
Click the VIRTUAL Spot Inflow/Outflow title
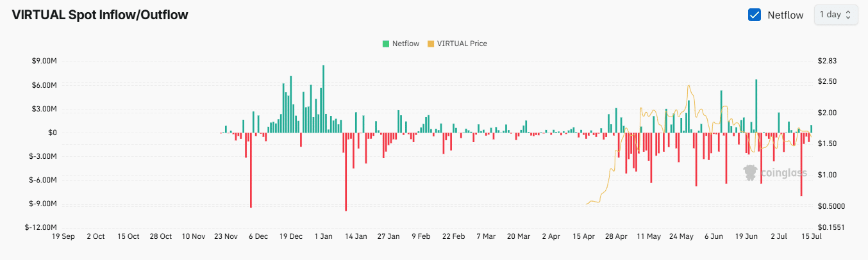(100, 15)
